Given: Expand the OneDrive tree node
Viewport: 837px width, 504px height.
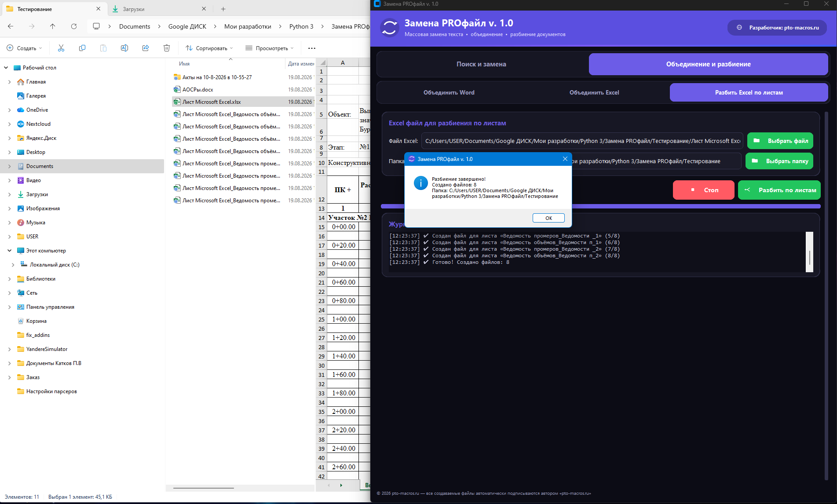Looking at the screenshot, I should 10,110.
